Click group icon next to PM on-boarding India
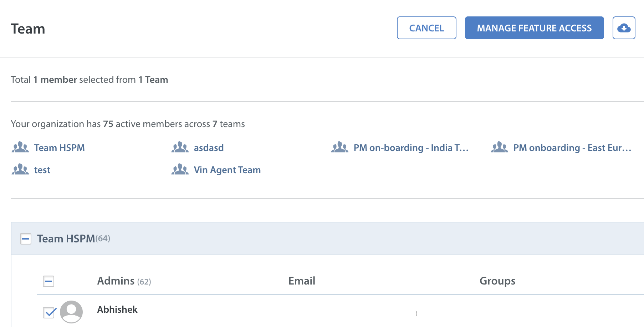The height and width of the screenshot is (327, 644). 340,147
